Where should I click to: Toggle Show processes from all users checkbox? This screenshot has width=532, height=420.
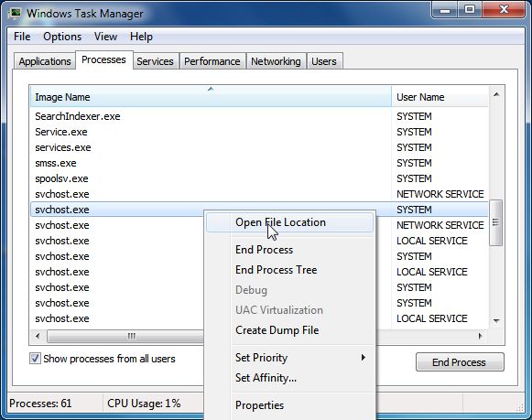point(35,359)
